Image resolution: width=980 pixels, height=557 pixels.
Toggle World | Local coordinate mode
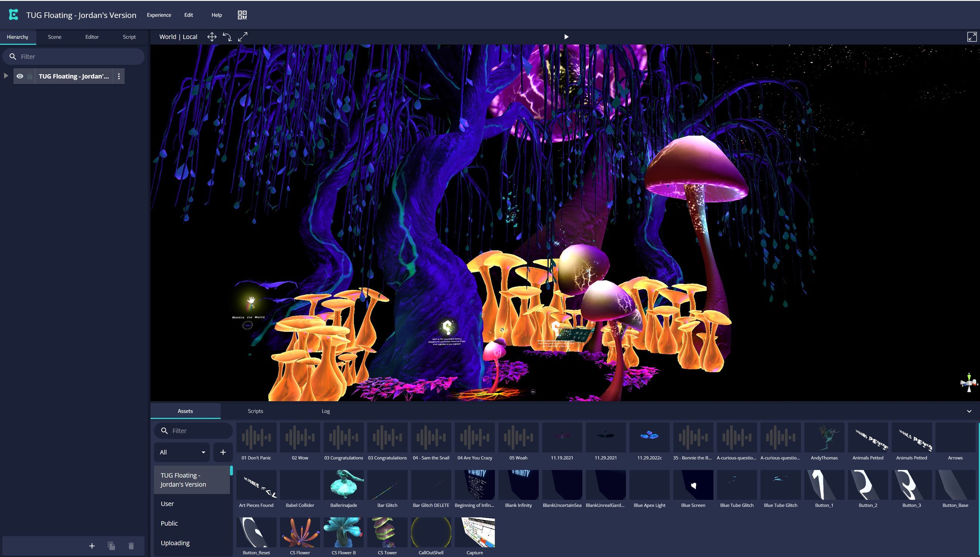[x=178, y=37]
